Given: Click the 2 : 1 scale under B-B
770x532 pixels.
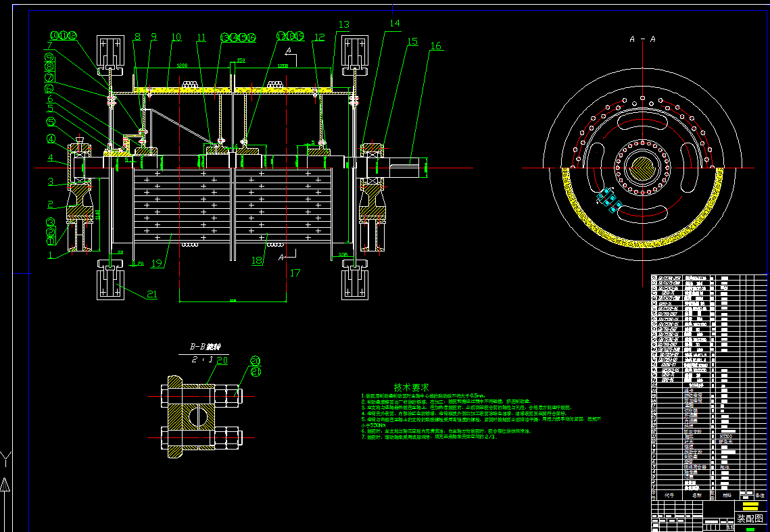Looking at the screenshot, I should coord(202,360).
